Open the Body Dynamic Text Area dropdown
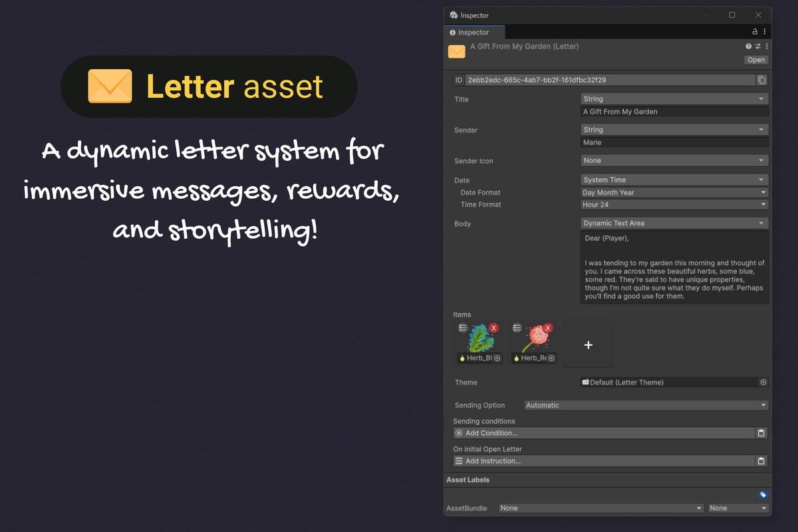Image resolution: width=798 pixels, height=532 pixels. coord(674,223)
